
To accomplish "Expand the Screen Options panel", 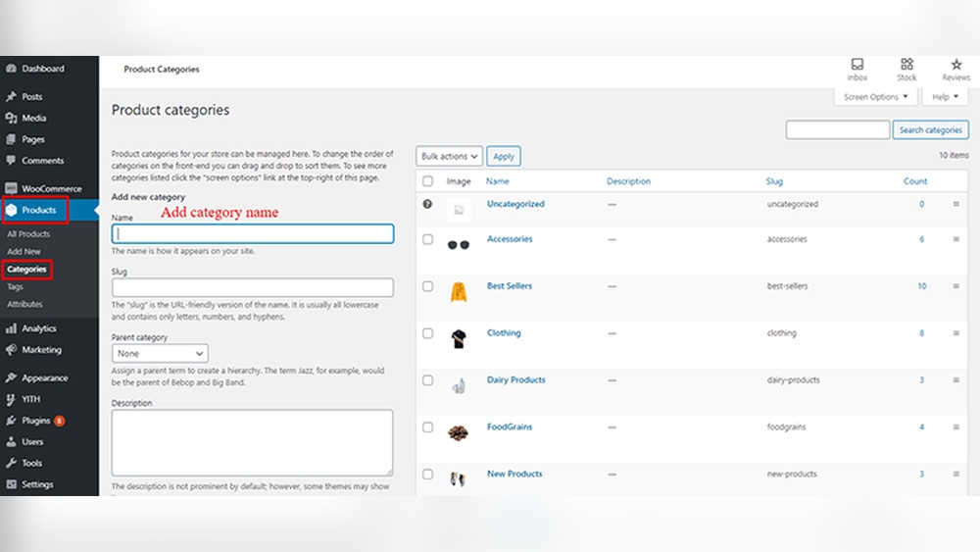I will (x=875, y=97).
